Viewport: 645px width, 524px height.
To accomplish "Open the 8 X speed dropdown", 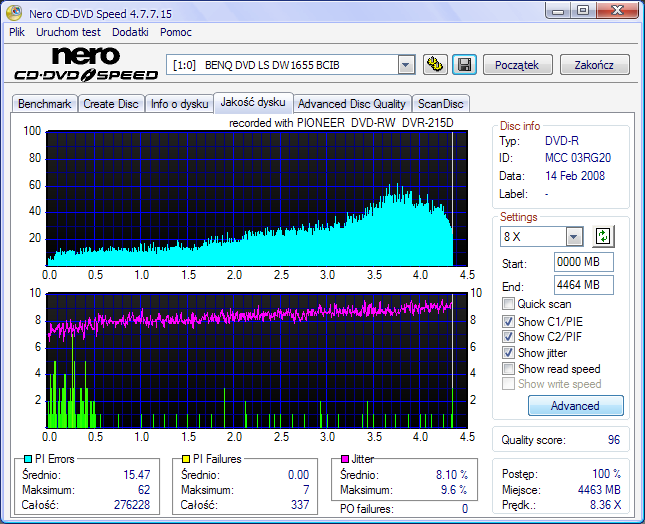I will (574, 236).
